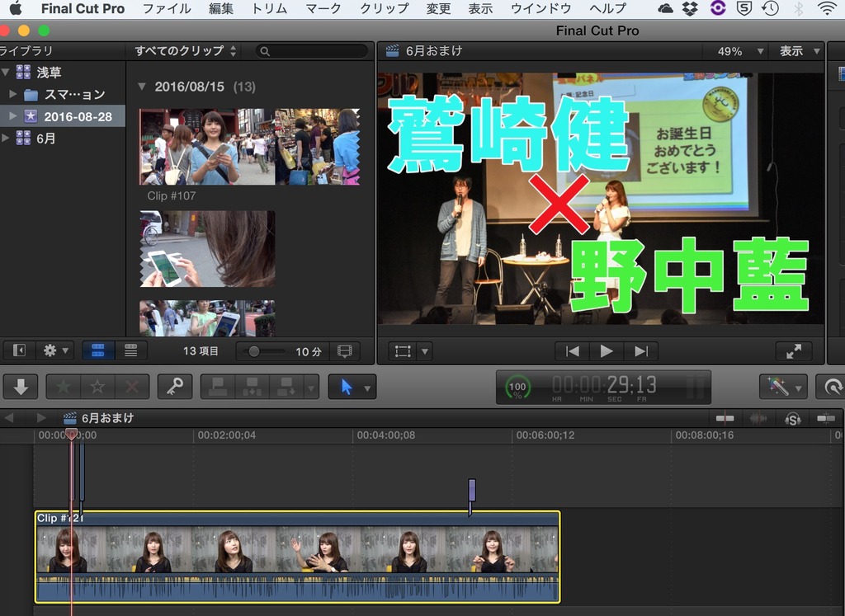Go to next edit in viewer
The height and width of the screenshot is (616, 845).
[x=640, y=351]
